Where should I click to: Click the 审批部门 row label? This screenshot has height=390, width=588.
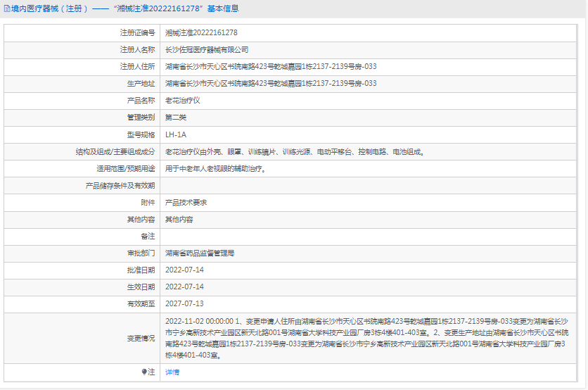click(x=141, y=253)
